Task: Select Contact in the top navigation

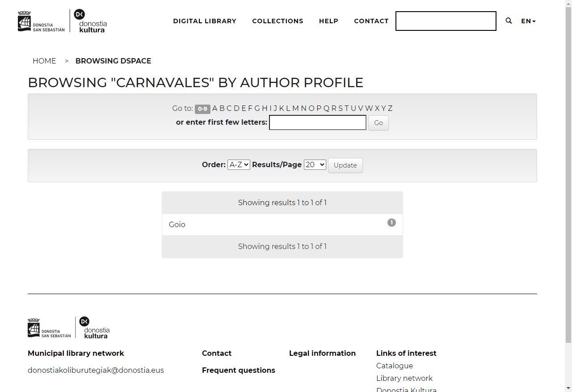Action: [371, 21]
